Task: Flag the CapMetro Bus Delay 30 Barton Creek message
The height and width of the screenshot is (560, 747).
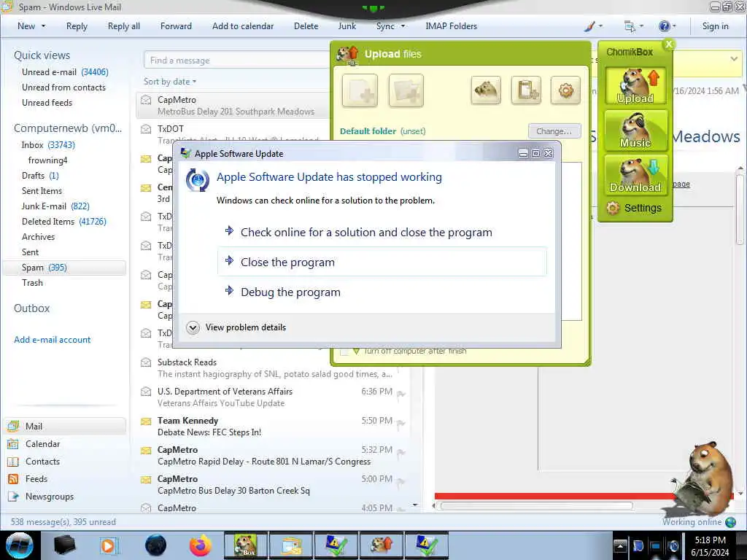Action: (401, 481)
